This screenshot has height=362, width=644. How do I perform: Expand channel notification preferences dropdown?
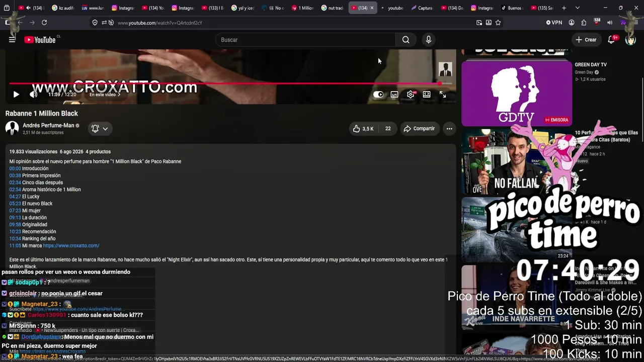(x=100, y=129)
